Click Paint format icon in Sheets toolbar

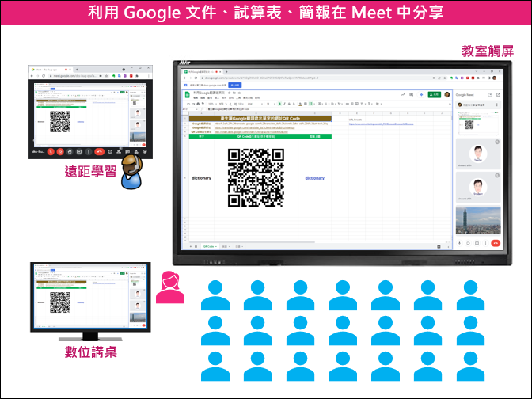203,104
